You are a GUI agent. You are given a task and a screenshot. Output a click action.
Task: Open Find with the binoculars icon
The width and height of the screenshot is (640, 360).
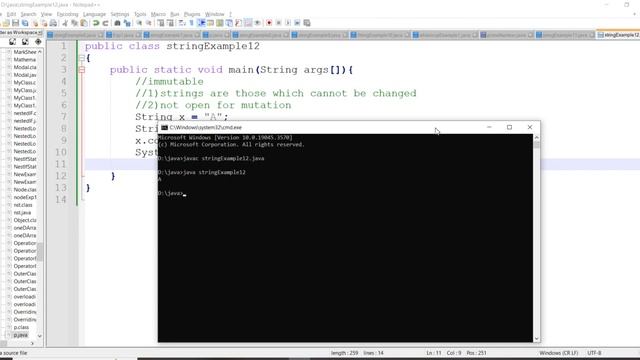(x=117, y=23)
